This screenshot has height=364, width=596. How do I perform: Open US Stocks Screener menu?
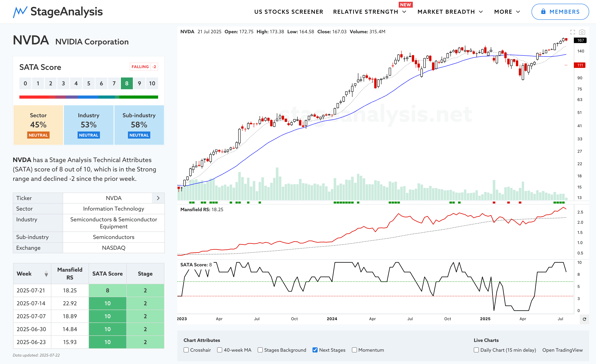(x=289, y=12)
